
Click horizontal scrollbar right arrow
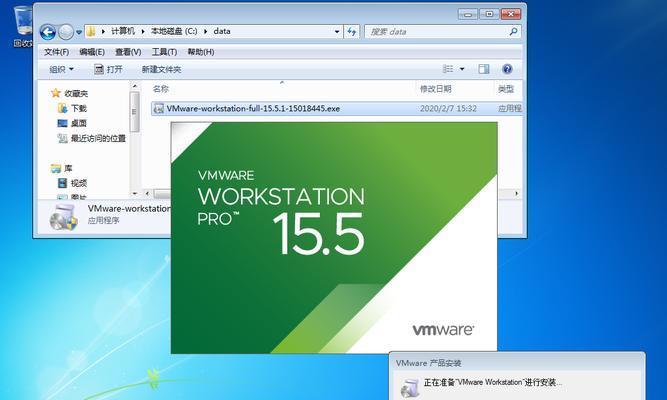[x=517, y=194]
